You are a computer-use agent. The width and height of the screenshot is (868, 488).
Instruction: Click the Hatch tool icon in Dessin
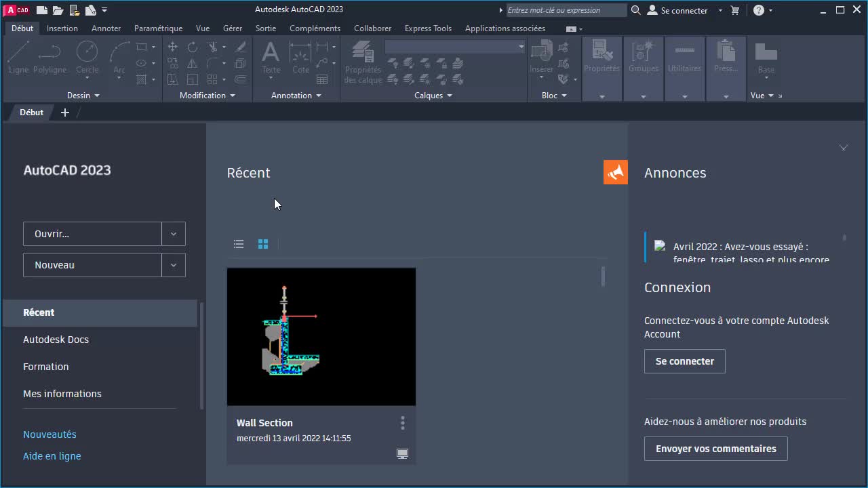[142, 79]
